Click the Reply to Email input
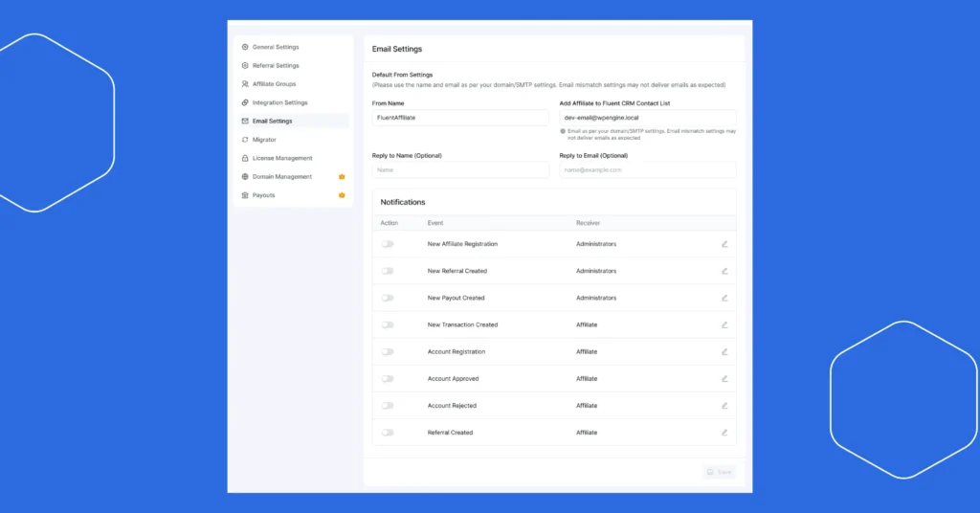 click(x=648, y=170)
